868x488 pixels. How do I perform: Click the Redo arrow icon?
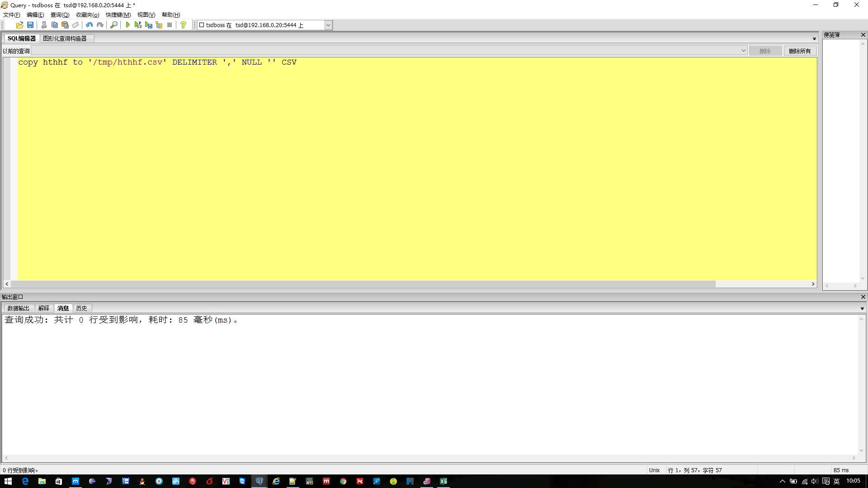(x=100, y=25)
